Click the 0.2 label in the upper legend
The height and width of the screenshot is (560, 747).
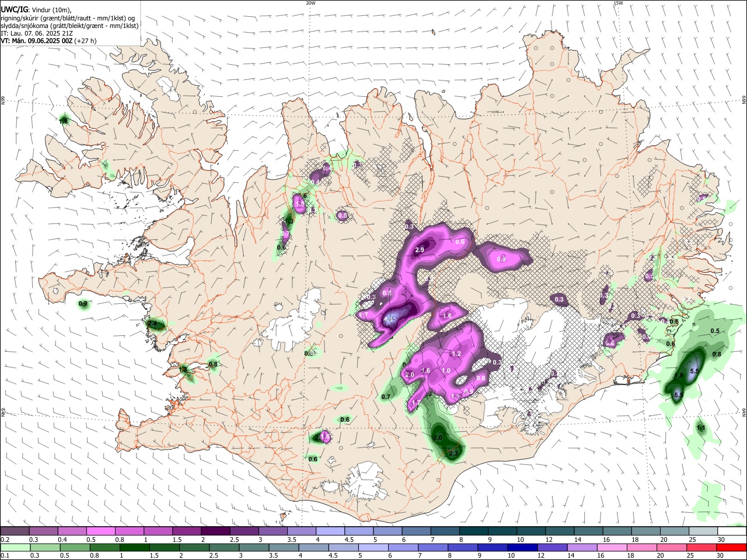(4, 540)
